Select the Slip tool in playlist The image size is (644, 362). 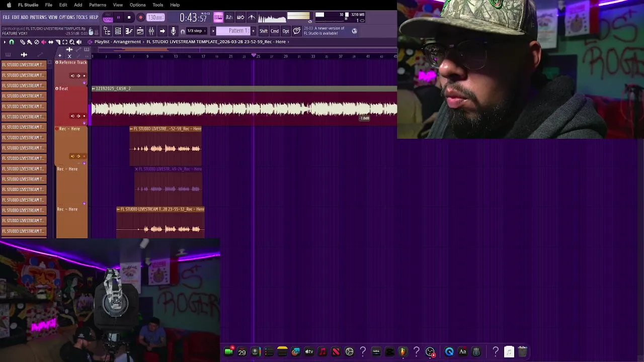pyautogui.click(x=51, y=42)
